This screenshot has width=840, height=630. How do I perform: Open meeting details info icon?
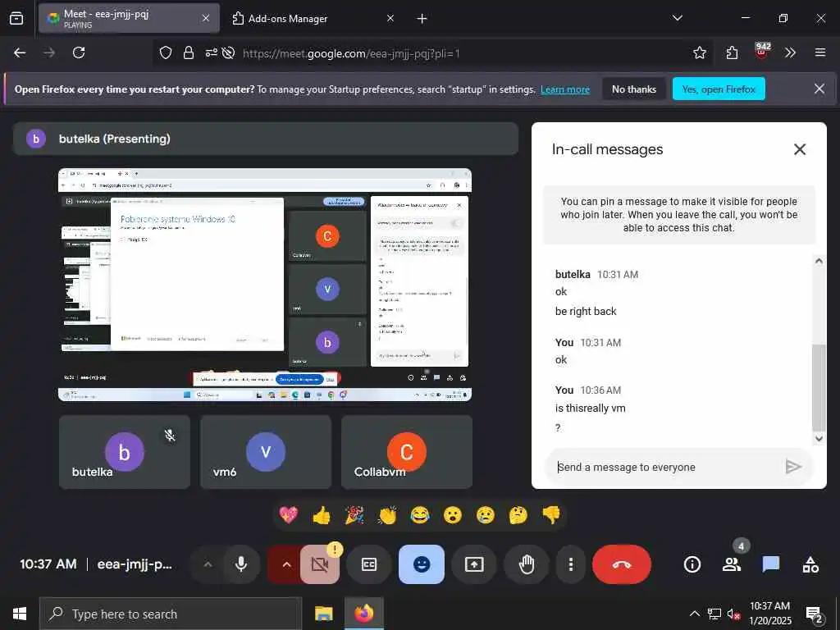pos(692,564)
